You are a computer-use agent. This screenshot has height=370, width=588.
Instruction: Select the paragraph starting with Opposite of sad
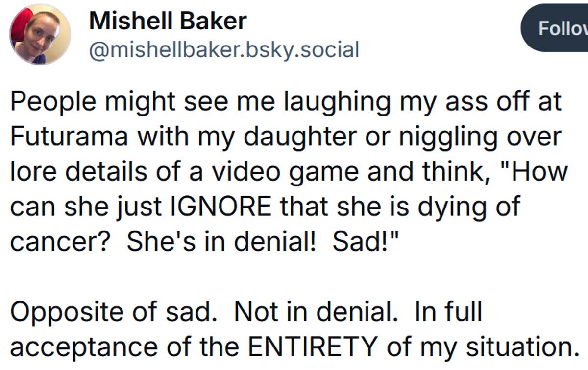tap(245, 327)
